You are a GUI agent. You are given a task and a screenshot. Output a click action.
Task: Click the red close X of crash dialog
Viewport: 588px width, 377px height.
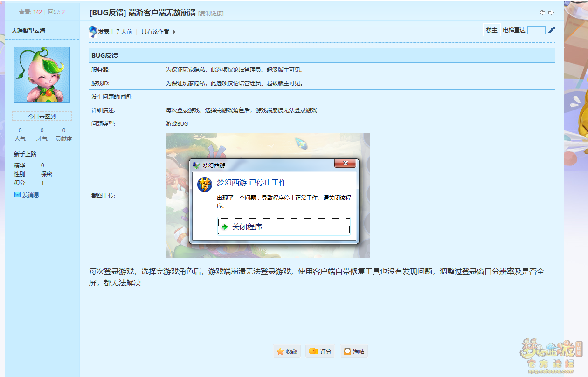pos(346,164)
